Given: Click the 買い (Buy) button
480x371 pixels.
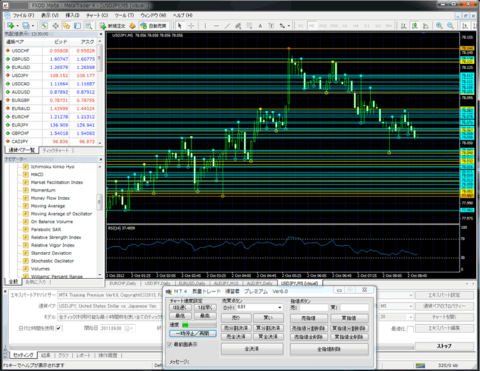Looking at the screenshot, I should [268, 318].
